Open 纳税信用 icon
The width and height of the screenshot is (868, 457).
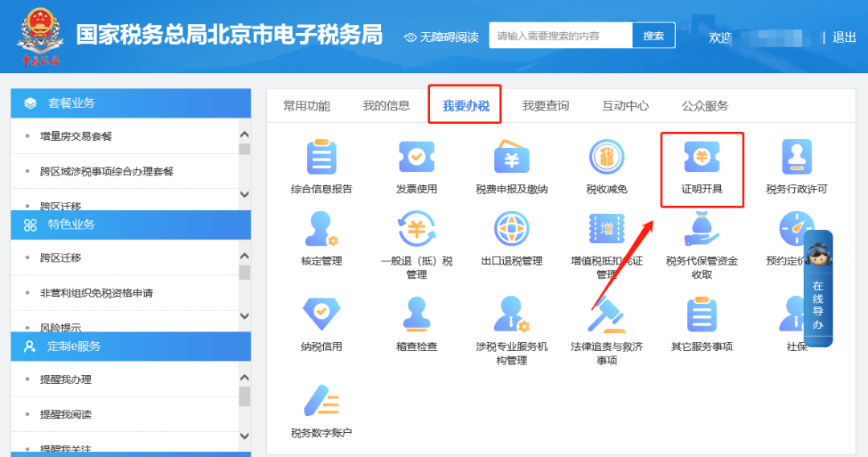click(321, 315)
